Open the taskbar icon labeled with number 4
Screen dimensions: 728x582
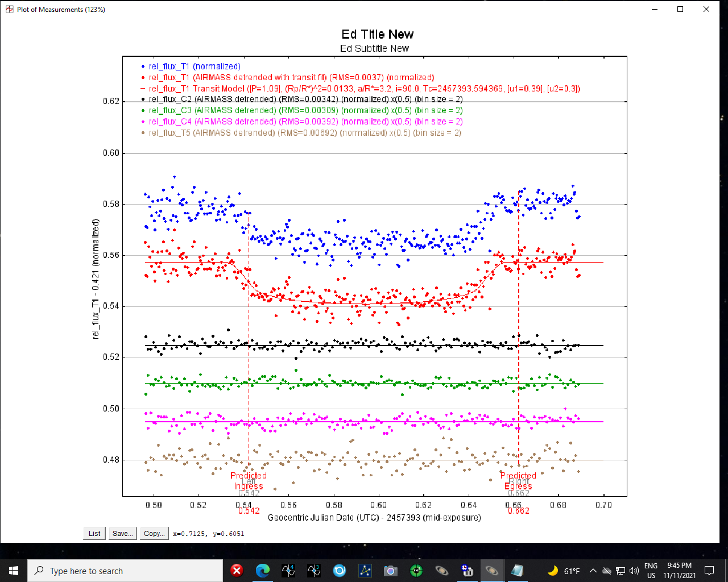(288, 570)
